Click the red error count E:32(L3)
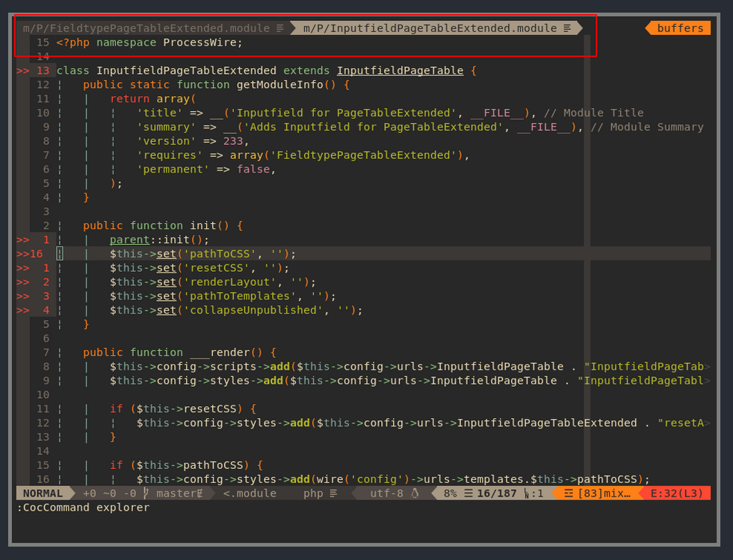The width and height of the screenshot is (733, 560). tap(676, 494)
